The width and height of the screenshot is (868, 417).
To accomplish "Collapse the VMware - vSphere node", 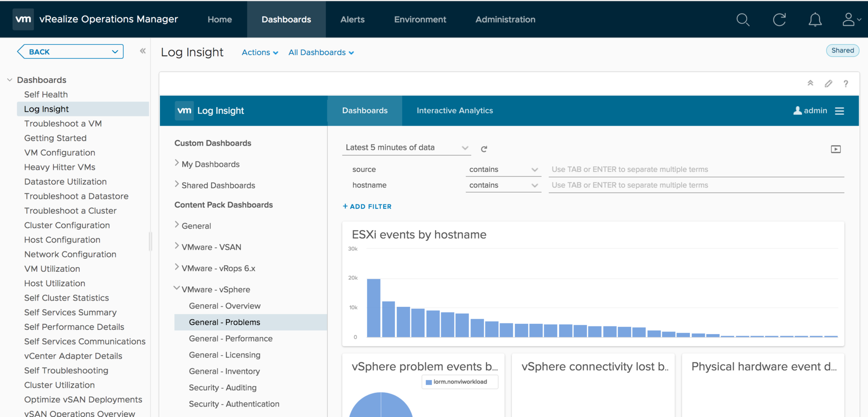I will [177, 288].
